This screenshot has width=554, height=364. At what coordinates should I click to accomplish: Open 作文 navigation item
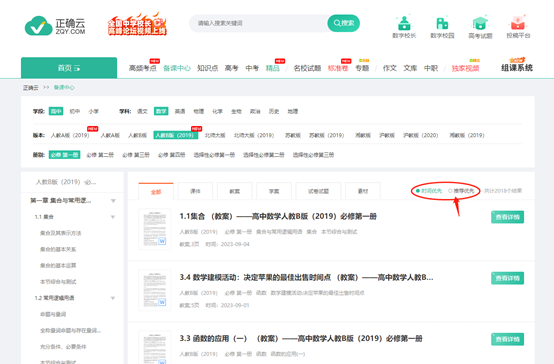389,68
